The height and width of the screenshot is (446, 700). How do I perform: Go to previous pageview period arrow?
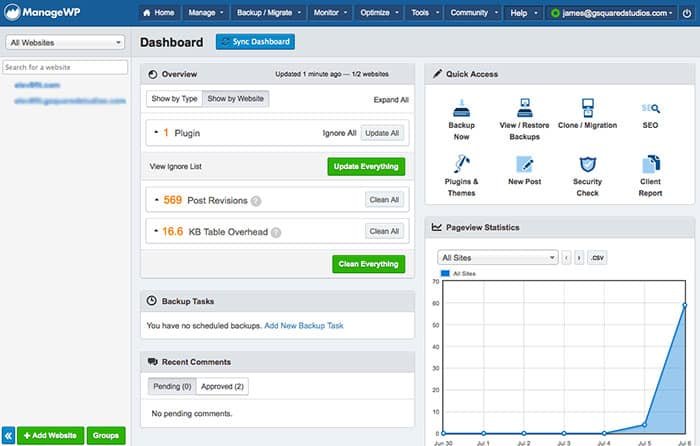click(x=566, y=258)
